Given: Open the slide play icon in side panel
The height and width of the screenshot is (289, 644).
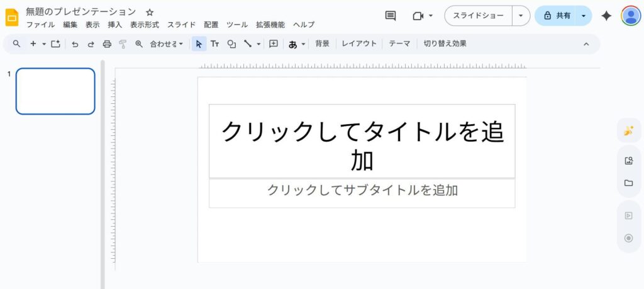Looking at the screenshot, I should (628, 216).
